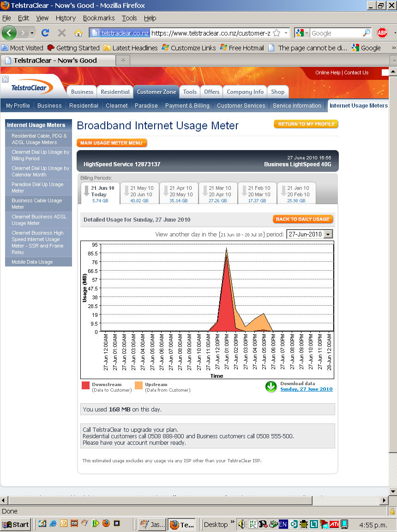Open the Contact Us link
Viewport: 397px width, 532px height.
[x=356, y=73]
